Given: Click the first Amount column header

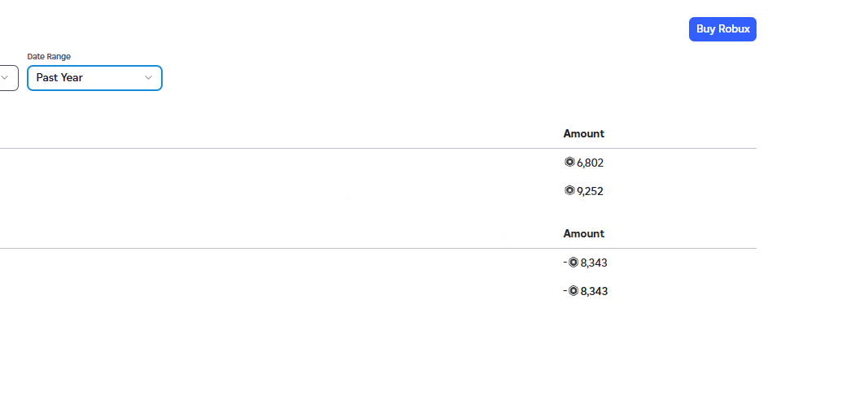Looking at the screenshot, I should click(584, 133).
